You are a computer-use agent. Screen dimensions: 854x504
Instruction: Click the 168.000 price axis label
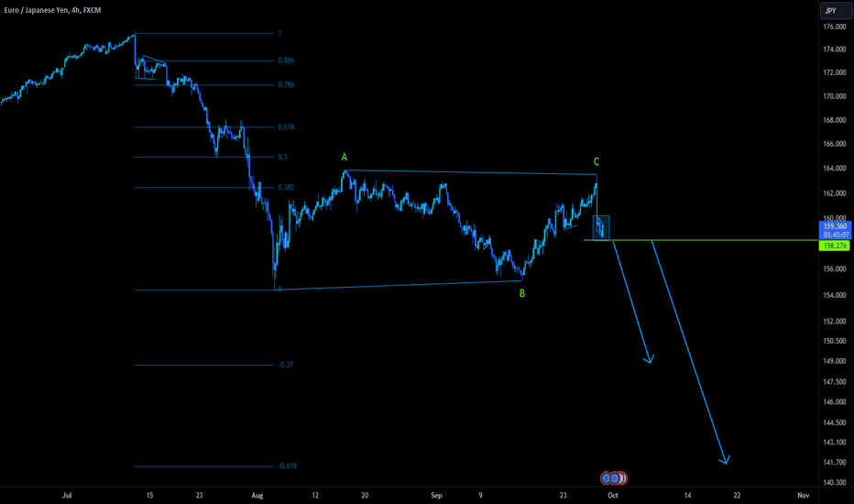(835, 120)
